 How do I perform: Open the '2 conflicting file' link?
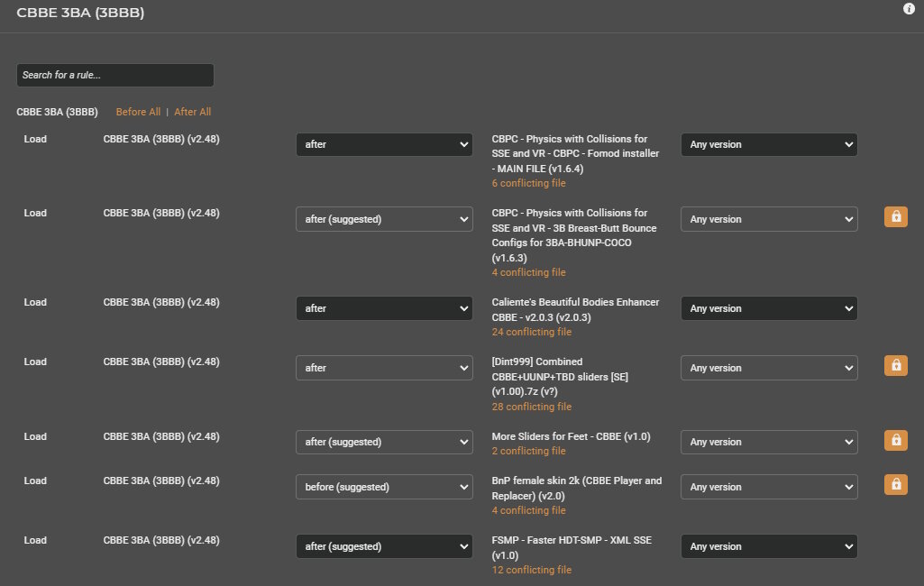pyautogui.click(x=528, y=451)
